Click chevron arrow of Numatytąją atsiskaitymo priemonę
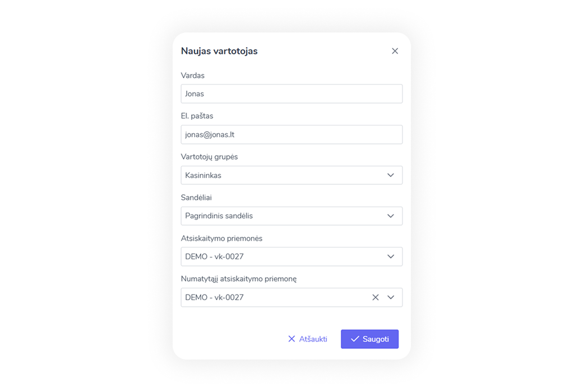This screenshot has height=392, width=583. (x=391, y=297)
